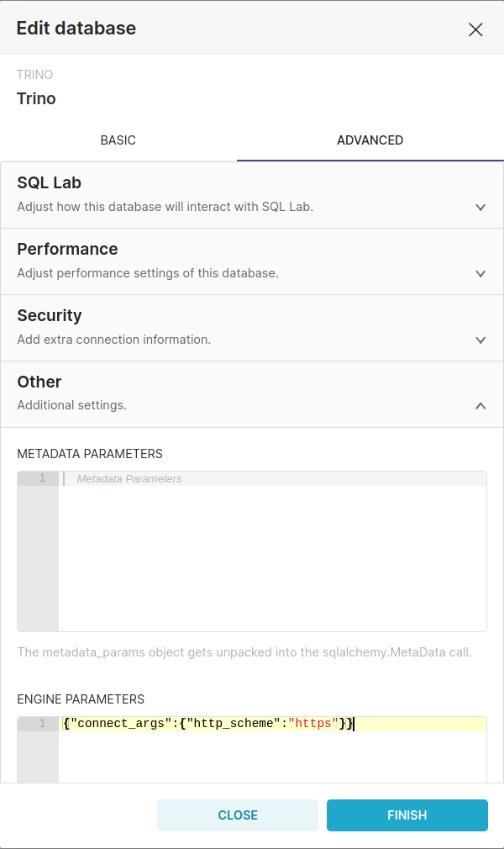Click the Other section heading

click(x=39, y=382)
